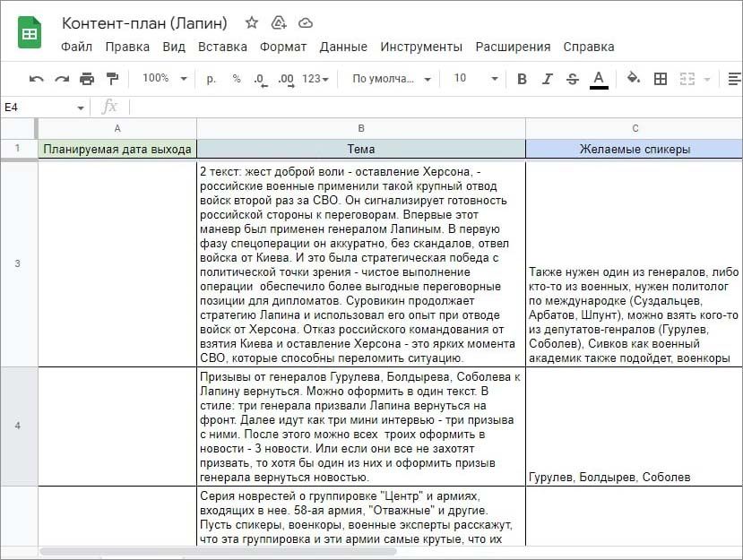The image size is (743, 560).
Task: Star the Контент-план document
Action: pyautogui.click(x=252, y=22)
